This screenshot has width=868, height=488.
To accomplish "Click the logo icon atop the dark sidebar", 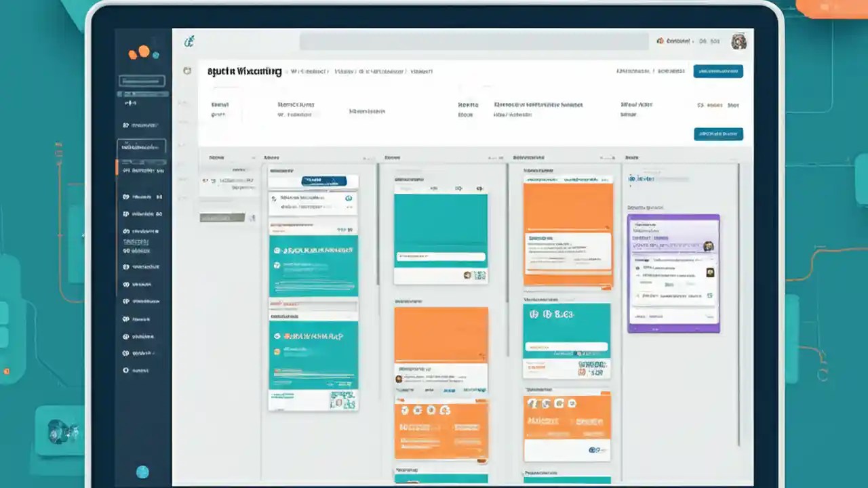I will [142, 53].
